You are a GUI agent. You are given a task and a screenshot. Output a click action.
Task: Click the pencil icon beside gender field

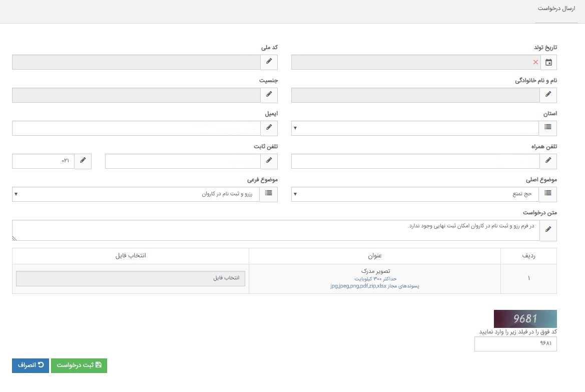coord(269,95)
